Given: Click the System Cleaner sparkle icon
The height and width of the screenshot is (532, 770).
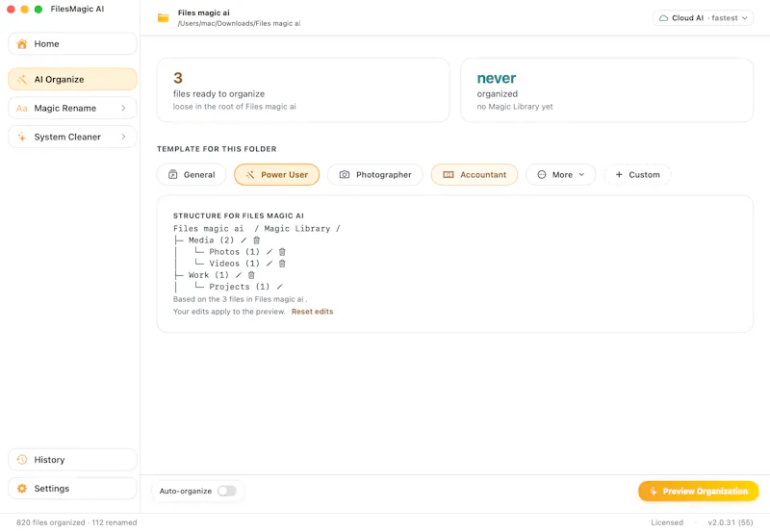Looking at the screenshot, I should point(21,137).
